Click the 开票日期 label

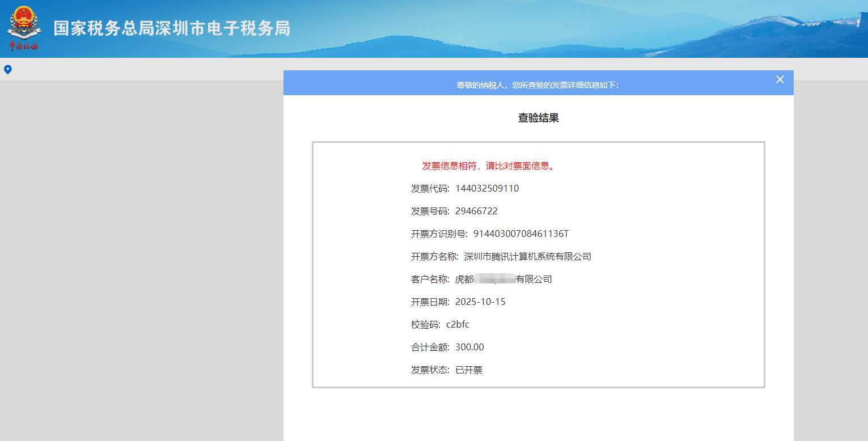tap(430, 302)
